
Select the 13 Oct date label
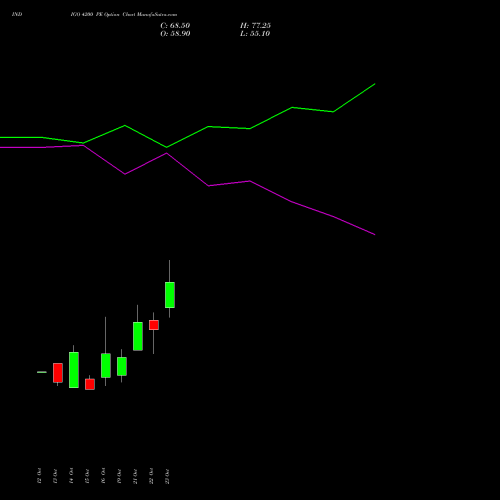(x=55, y=476)
